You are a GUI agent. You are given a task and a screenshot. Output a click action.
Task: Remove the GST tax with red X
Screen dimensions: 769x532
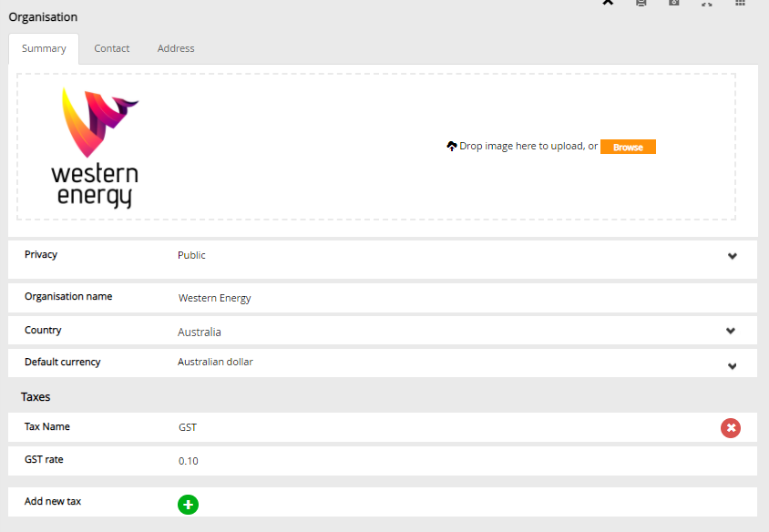730,428
